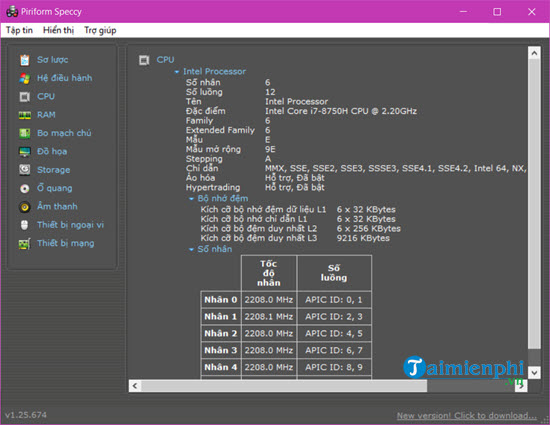Click the vertical scrollbar thumb
This screenshot has height=425, width=550.
(534, 204)
